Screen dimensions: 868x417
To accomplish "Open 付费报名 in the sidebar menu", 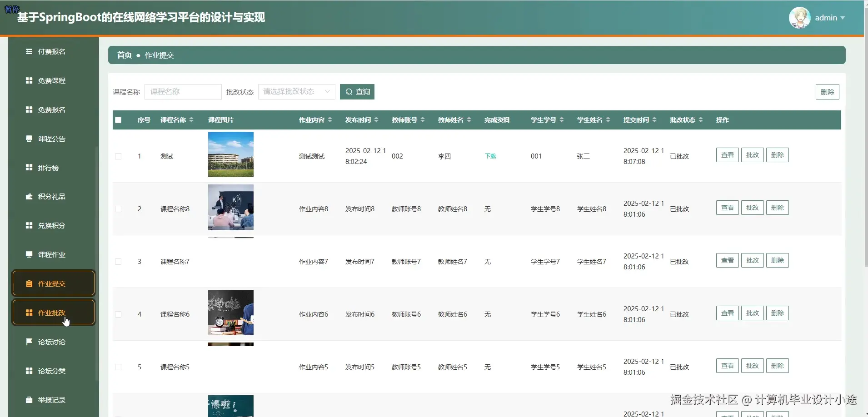I will 52,51.
